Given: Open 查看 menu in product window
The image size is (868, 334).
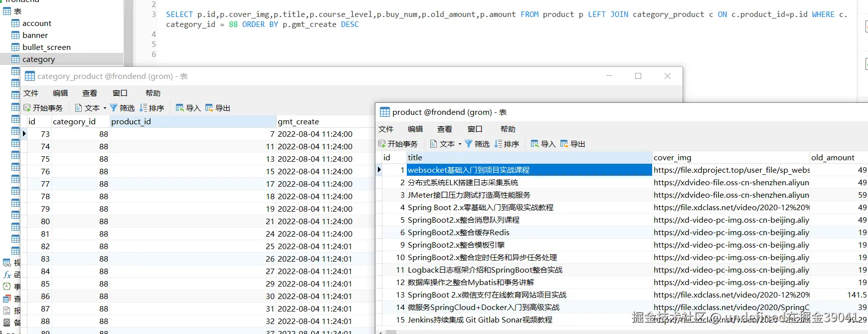Looking at the screenshot, I should click(x=445, y=129).
